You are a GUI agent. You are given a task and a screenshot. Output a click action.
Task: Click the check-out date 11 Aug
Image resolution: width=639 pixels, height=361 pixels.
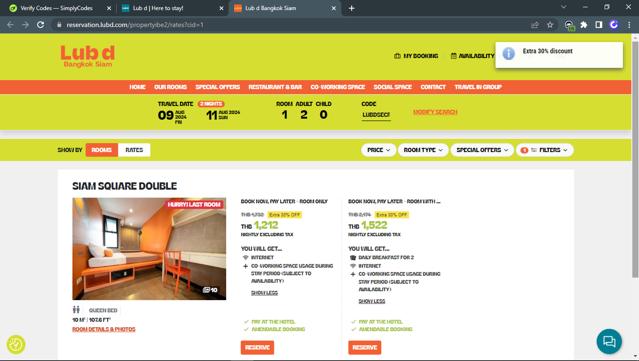tap(223, 115)
